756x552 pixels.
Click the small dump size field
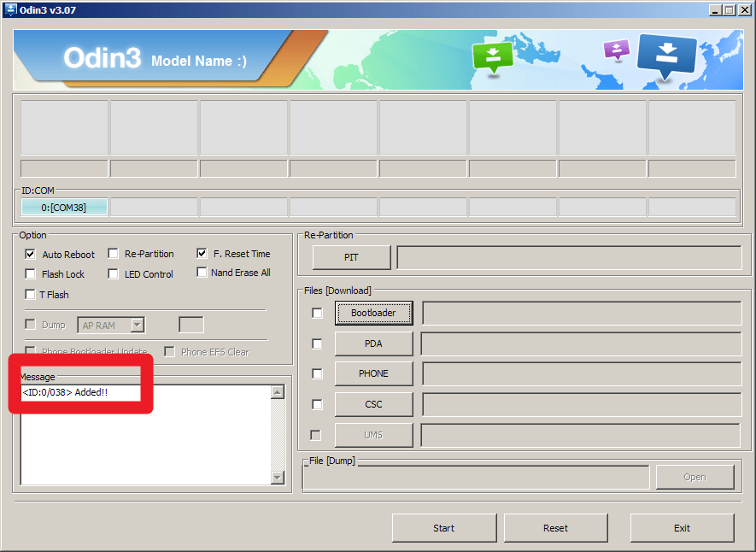coord(191,325)
